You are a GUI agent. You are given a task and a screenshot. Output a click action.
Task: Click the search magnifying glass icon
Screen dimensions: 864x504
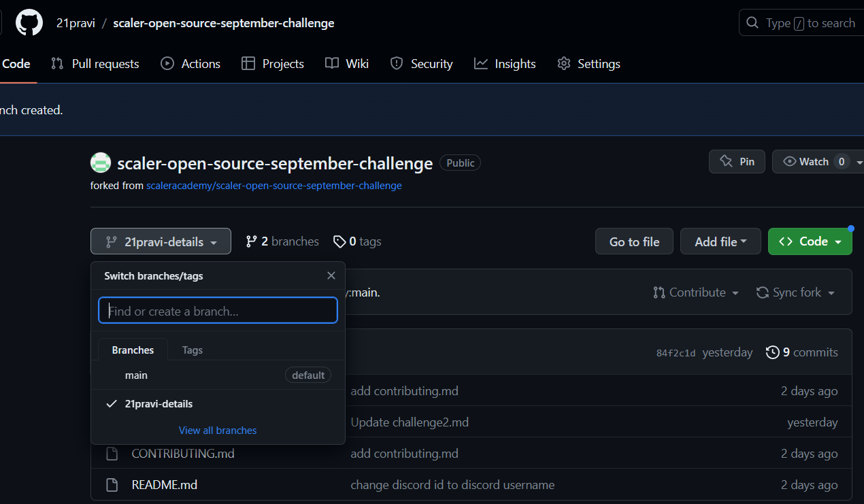click(x=752, y=22)
